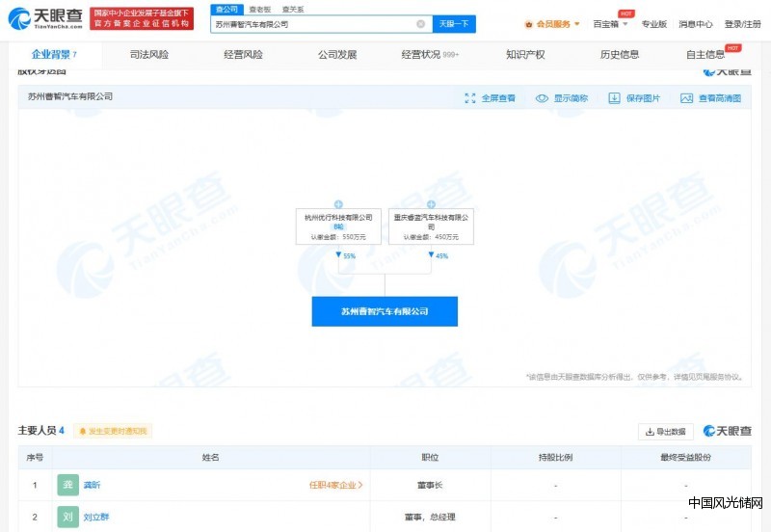Click the blue 苏州曹智汽车有限公司 node

[385, 311]
